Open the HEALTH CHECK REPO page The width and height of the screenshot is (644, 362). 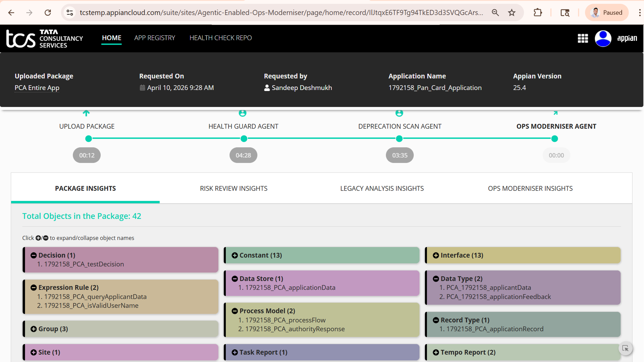(x=221, y=38)
